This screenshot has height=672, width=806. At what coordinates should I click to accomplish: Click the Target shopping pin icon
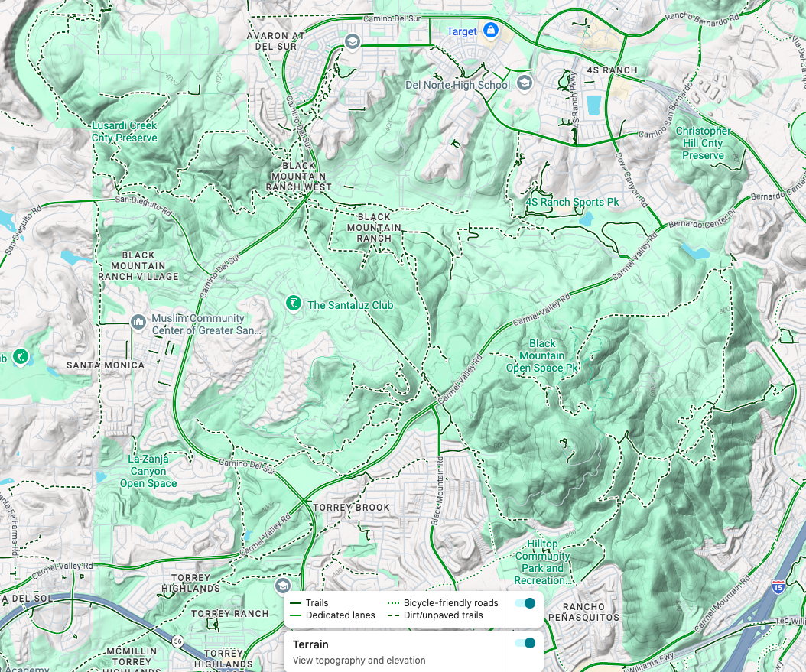click(x=491, y=30)
